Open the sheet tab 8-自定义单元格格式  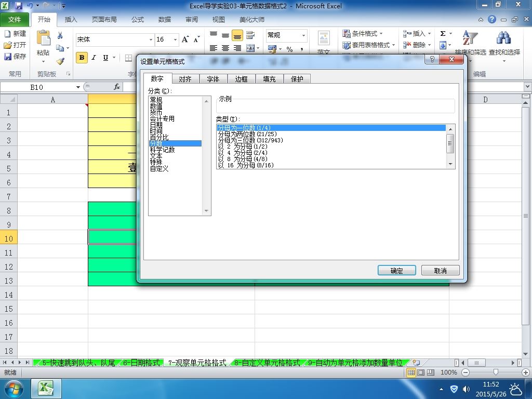pyautogui.click(x=267, y=363)
